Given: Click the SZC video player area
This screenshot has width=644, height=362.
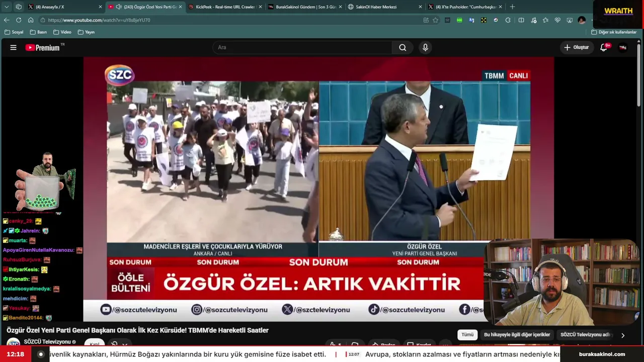Looking at the screenshot, I should 318,189.
